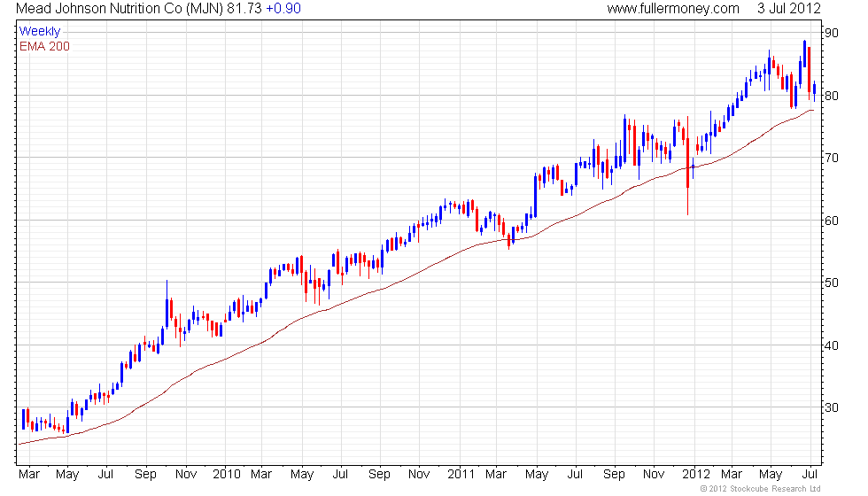This screenshot has width=868, height=496.
Task: Click the 30 price axis label
Action: pyautogui.click(x=832, y=408)
